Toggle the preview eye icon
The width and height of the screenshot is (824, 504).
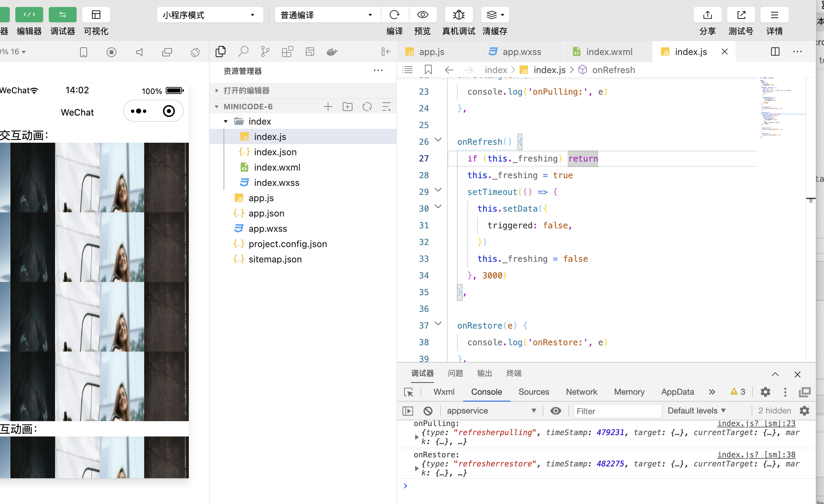pyautogui.click(x=422, y=15)
